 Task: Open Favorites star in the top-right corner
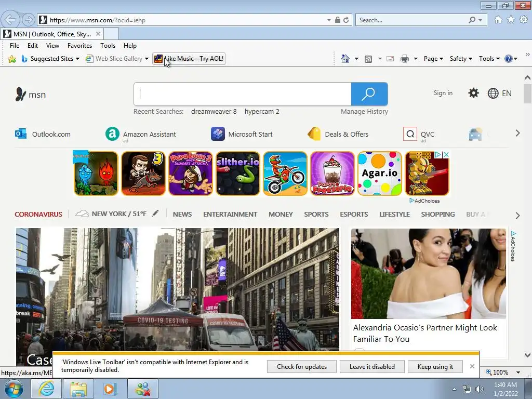click(x=511, y=20)
